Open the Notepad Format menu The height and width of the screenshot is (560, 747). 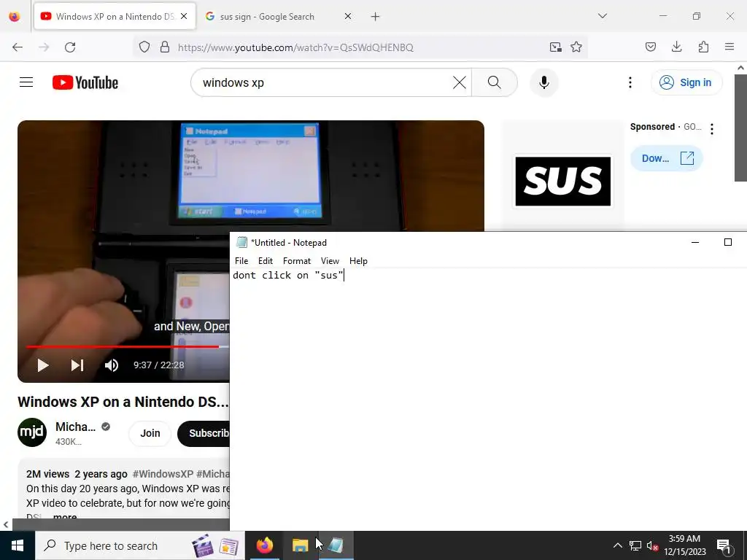tap(297, 261)
